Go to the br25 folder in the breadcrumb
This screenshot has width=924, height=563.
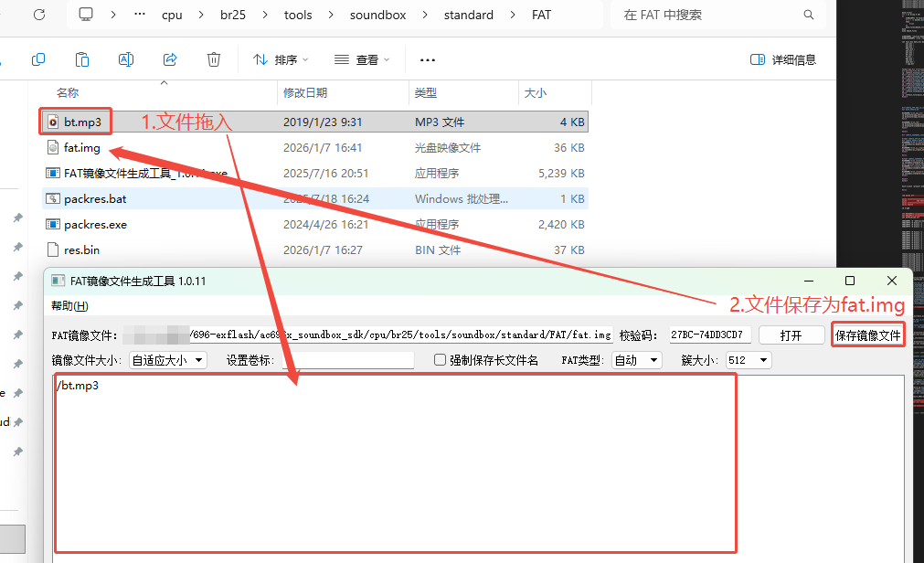point(233,15)
